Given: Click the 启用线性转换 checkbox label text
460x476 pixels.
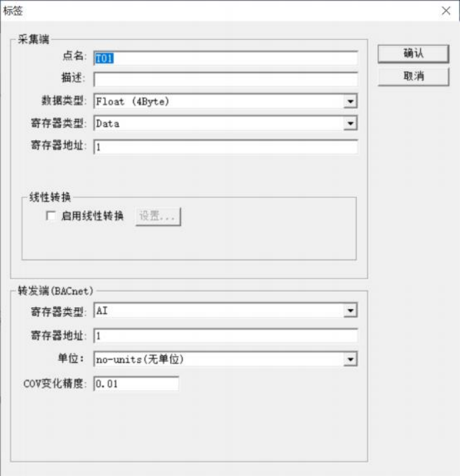Looking at the screenshot, I should [x=92, y=216].
